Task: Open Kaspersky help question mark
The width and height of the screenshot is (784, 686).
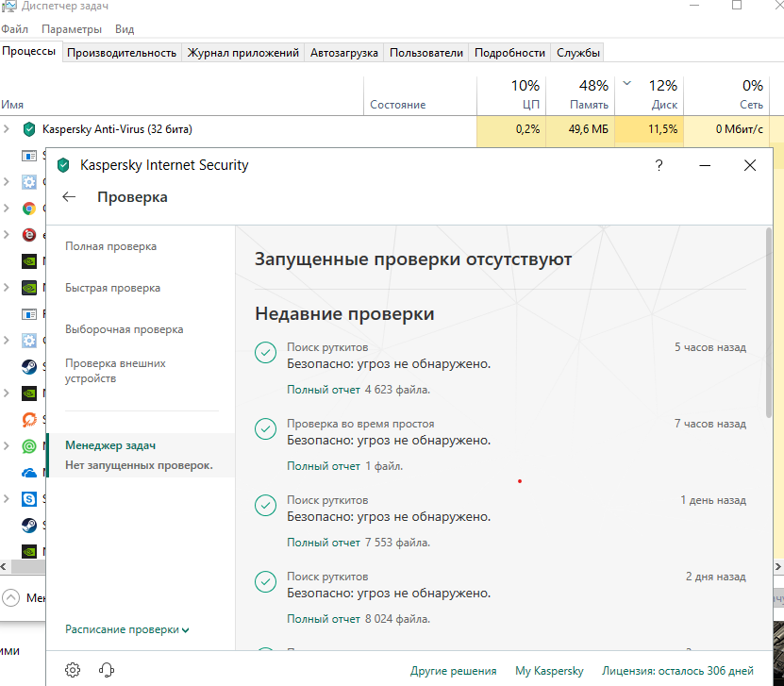Action: tap(659, 165)
